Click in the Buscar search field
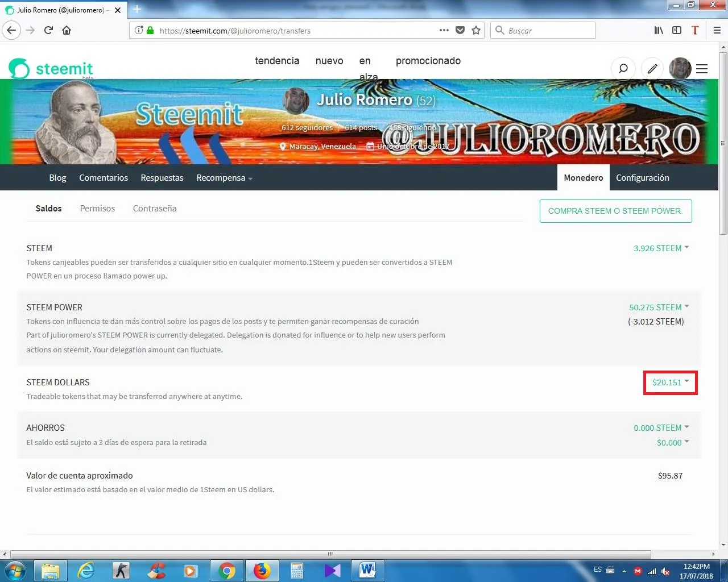 point(543,30)
